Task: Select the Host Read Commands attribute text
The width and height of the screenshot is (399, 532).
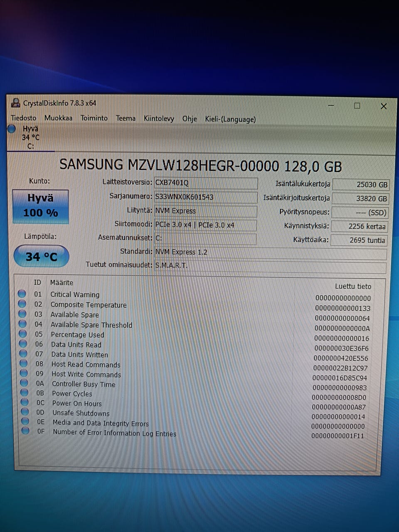Action: [86, 365]
